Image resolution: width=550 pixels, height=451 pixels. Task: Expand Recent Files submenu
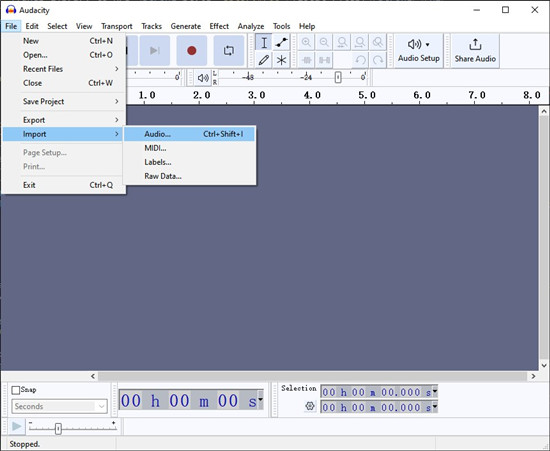click(63, 69)
